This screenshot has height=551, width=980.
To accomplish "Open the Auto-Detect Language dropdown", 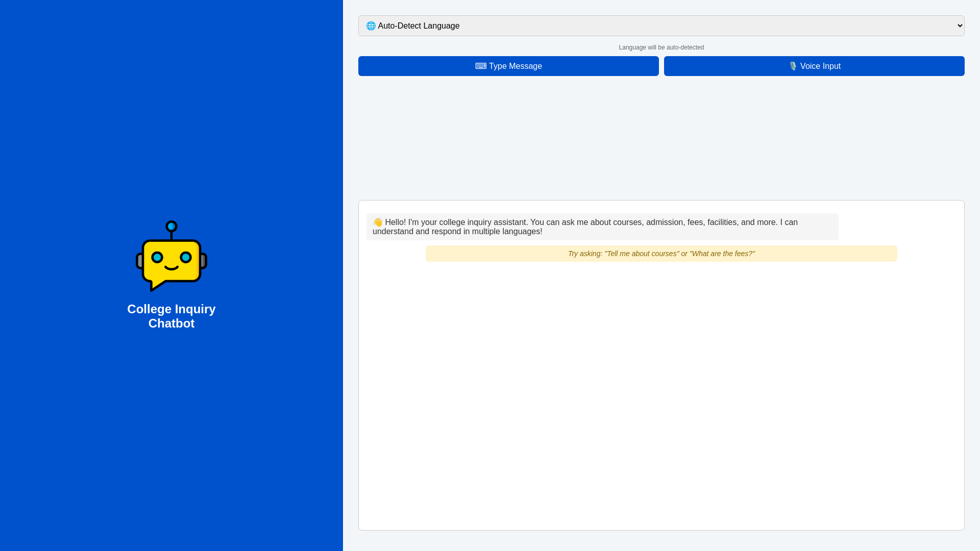I will (661, 26).
